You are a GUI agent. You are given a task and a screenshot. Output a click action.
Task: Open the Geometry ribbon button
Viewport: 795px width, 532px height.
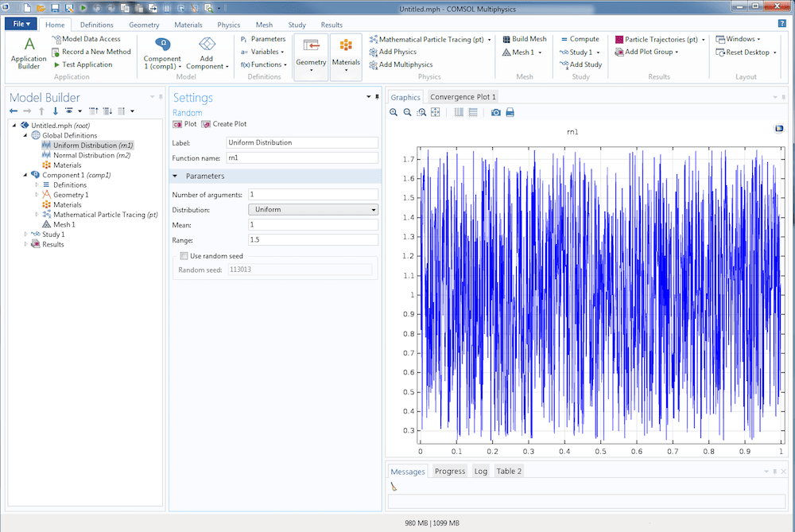(311, 56)
